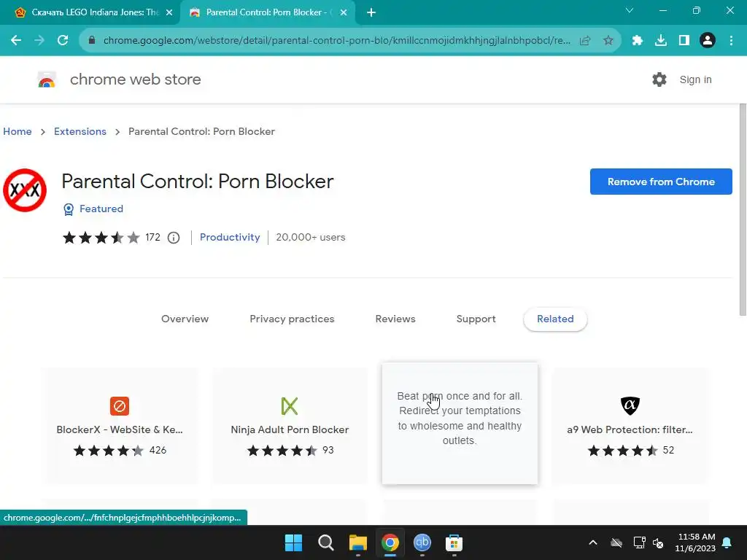Show hidden system tray icons
Image resolution: width=747 pixels, height=560 pixels.
click(x=593, y=542)
